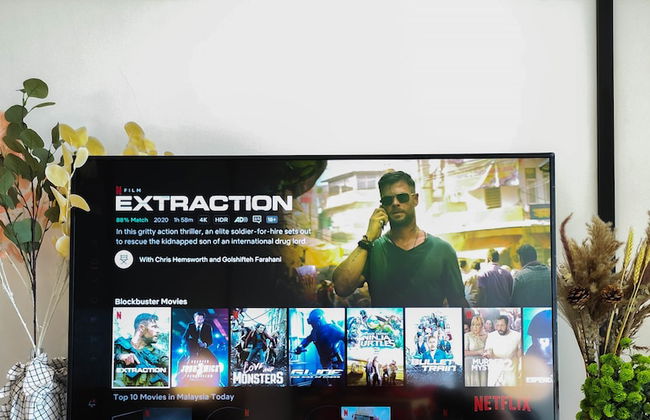Choose the Love and Monsters poster

tap(258, 347)
